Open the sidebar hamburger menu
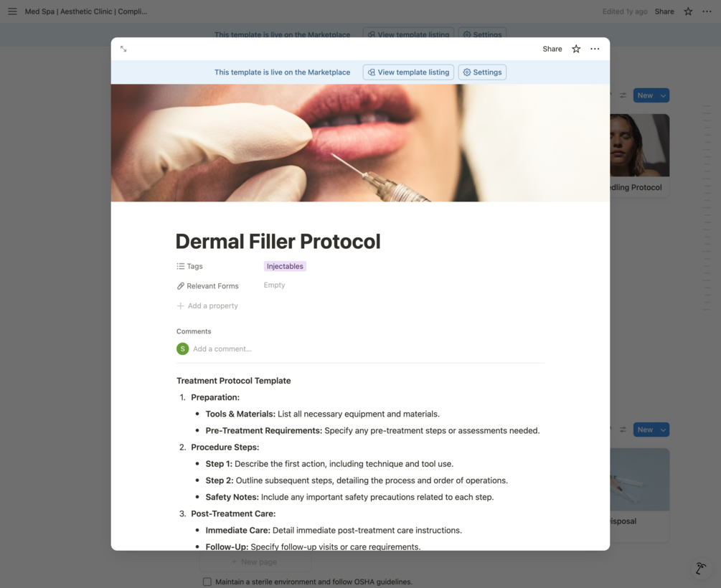Image resolution: width=721 pixels, height=588 pixels. [12, 11]
